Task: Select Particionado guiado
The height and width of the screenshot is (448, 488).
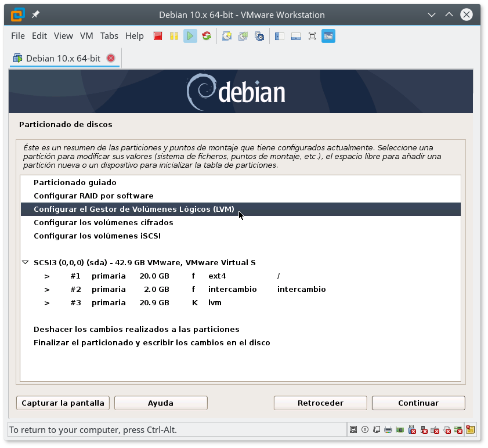Action: pos(241,182)
